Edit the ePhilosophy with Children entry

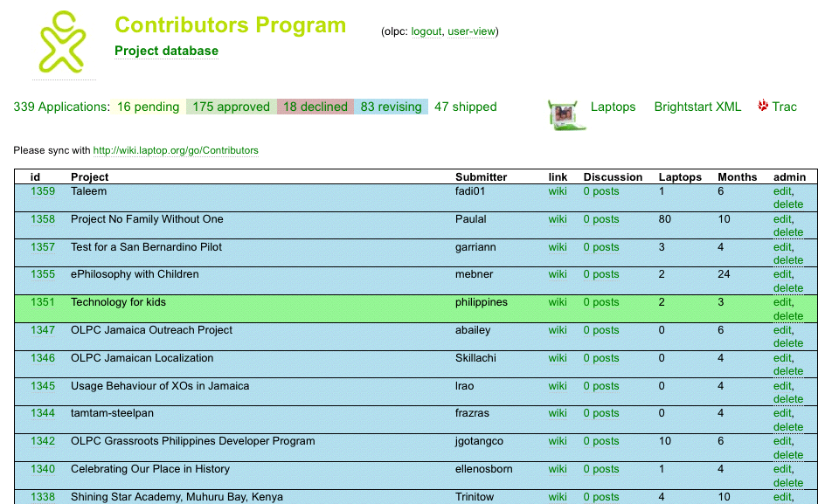782,274
